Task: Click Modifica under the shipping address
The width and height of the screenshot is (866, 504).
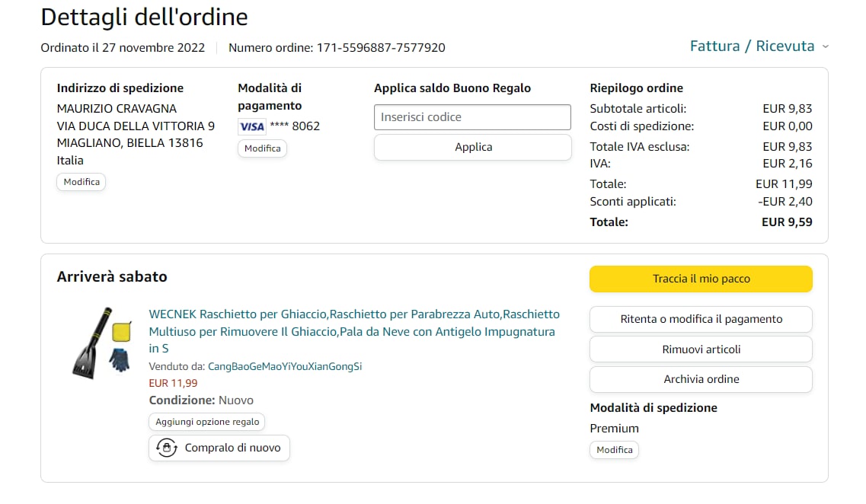Action: [x=81, y=182]
